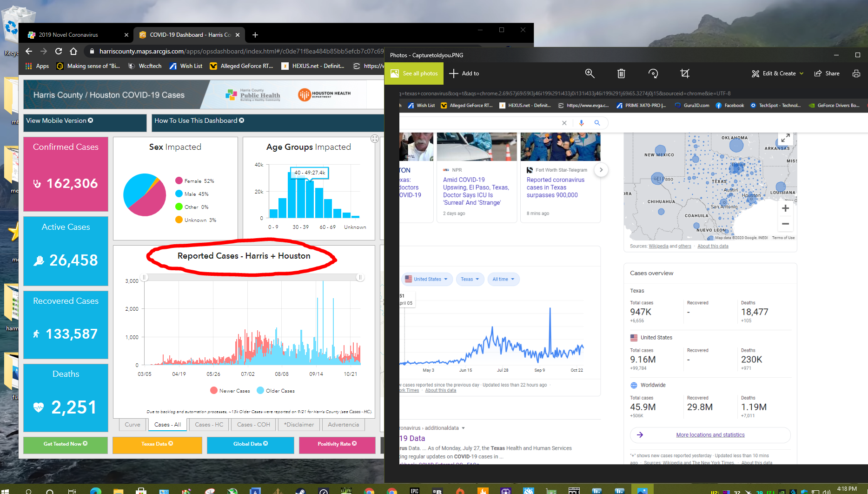The image size is (868, 494).
Task: Toggle Other slice in Sex Impacted legend
Action: coord(192,207)
